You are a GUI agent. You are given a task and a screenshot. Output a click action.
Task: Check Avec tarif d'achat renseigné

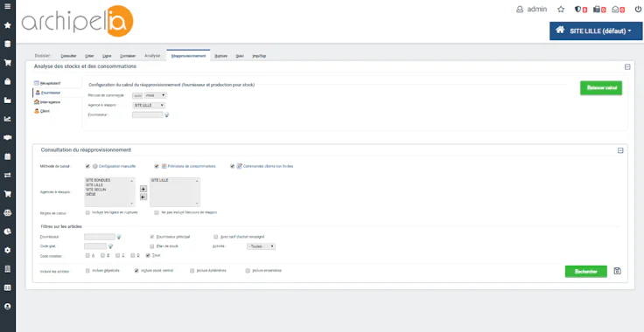point(216,237)
